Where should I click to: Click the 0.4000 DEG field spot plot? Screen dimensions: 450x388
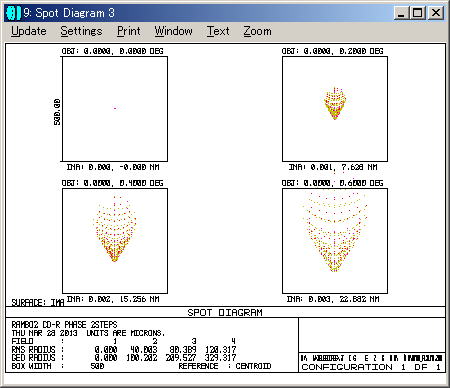[115, 241]
